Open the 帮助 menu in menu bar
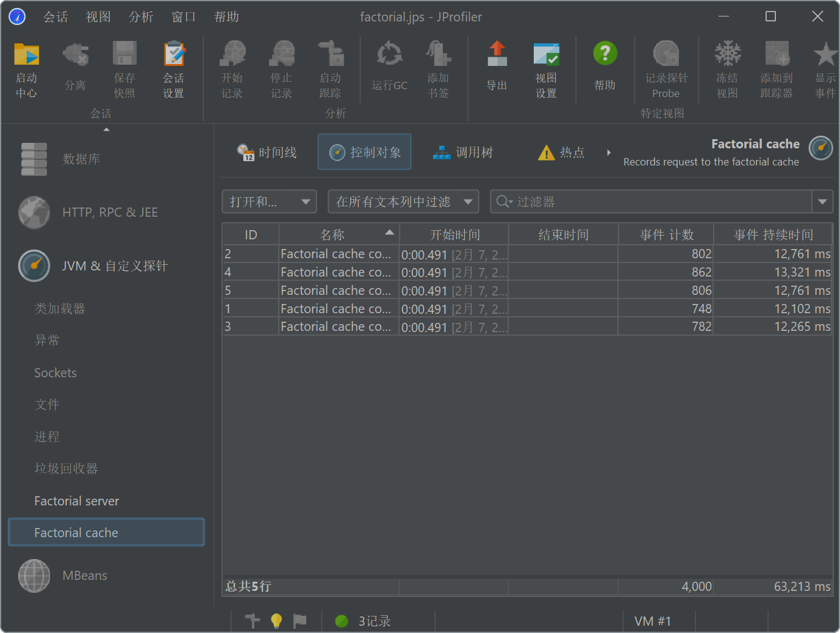This screenshot has width=840, height=633. [x=226, y=17]
